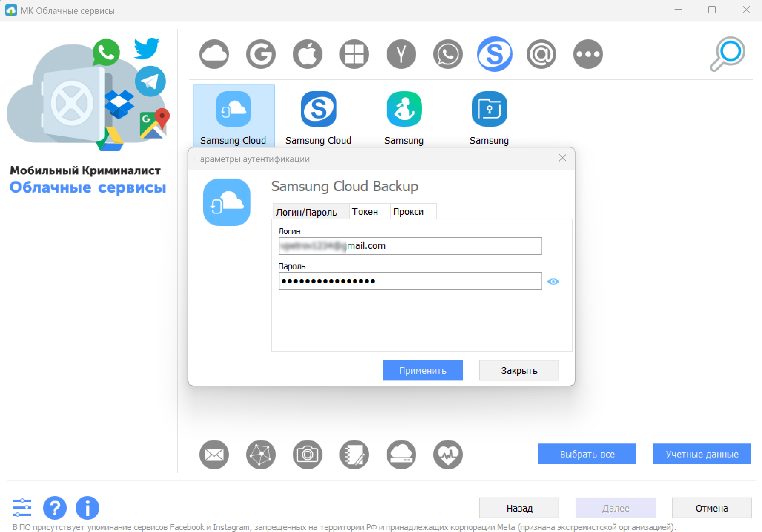Filter by cloud storage drive icon
This screenshot has width=762, height=532.
click(401, 455)
